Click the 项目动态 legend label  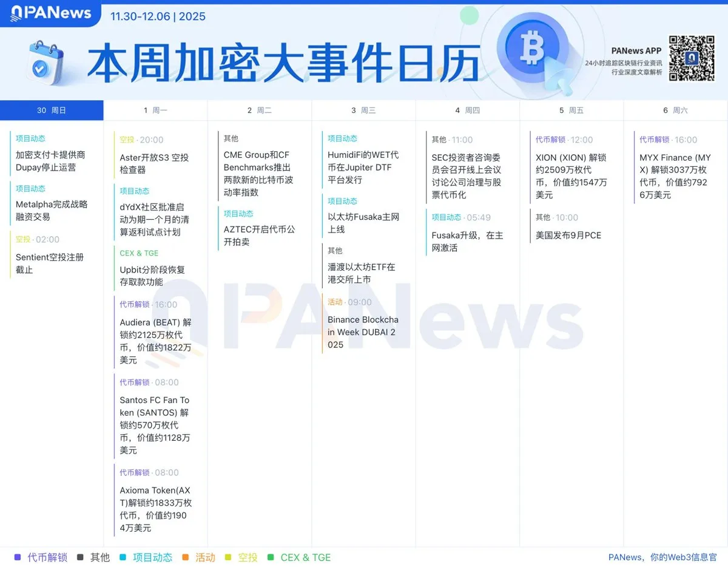coord(152,557)
